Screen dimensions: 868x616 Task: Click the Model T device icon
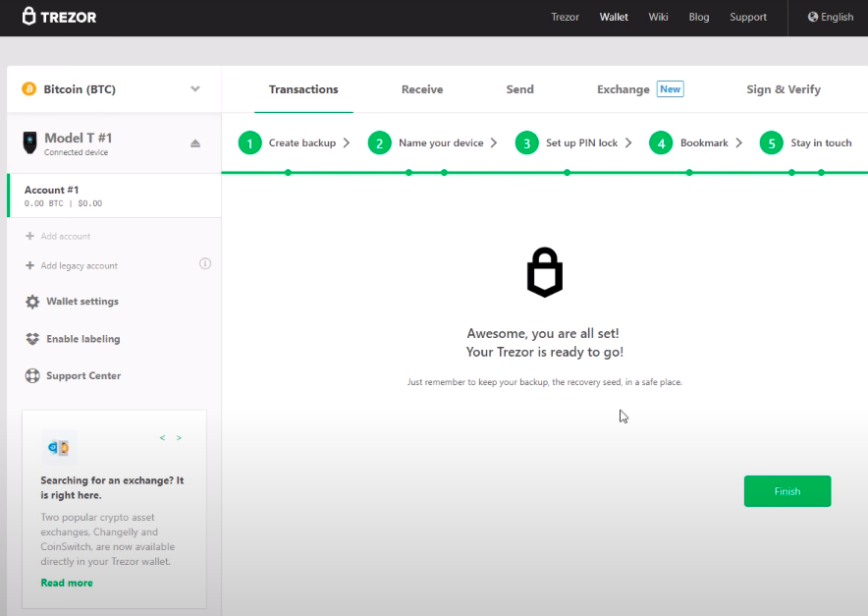pyautogui.click(x=29, y=142)
